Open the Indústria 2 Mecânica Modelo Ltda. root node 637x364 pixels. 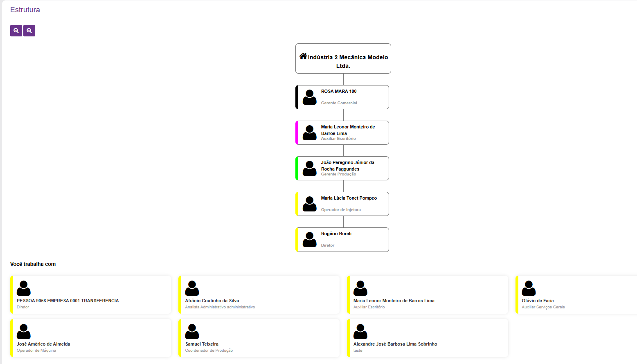point(343,59)
